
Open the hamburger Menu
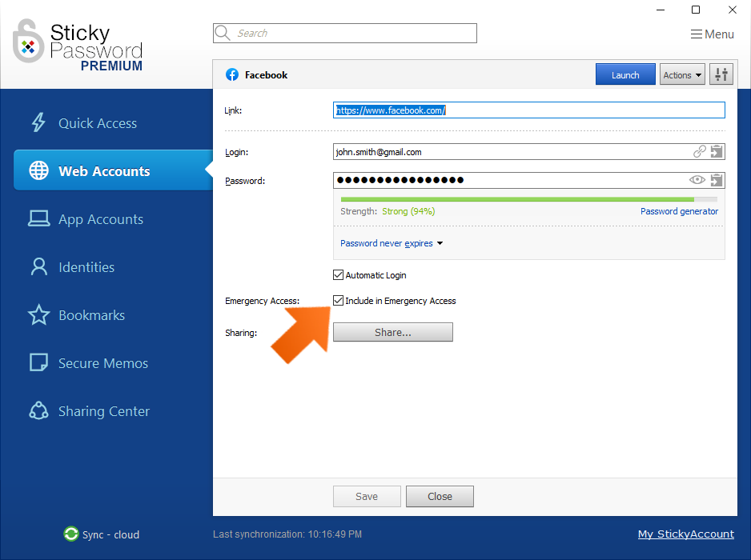click(712, 34)
